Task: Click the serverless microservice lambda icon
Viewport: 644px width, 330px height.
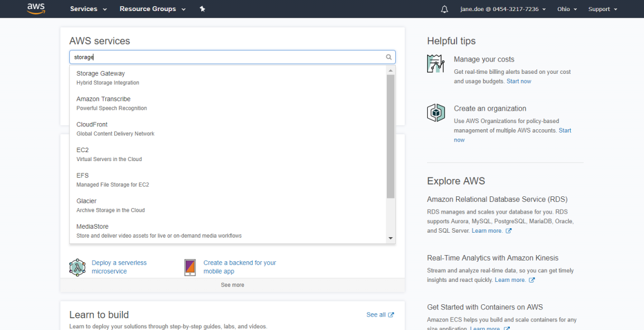Action: pos(77,267)
